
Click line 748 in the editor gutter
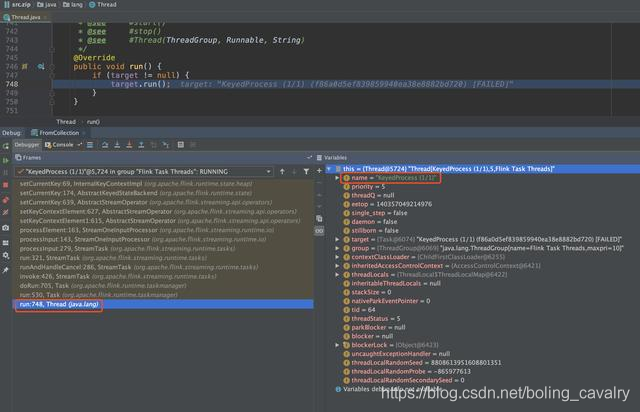tap(12, 84)
